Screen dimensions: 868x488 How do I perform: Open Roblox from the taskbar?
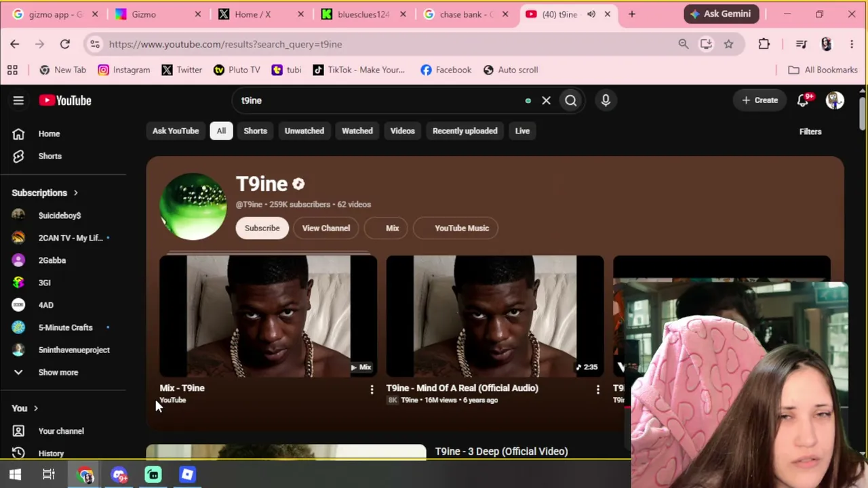pos(187,474)
